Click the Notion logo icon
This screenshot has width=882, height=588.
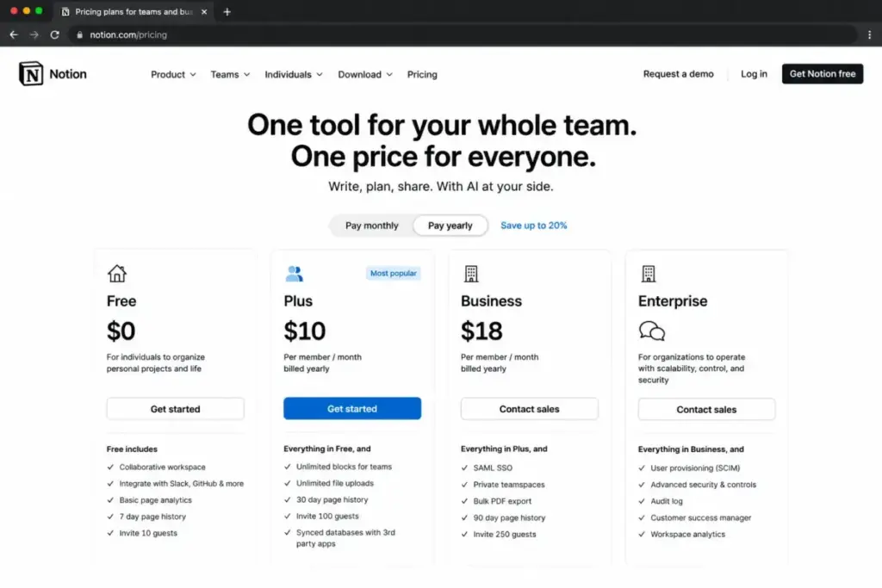(x=31, y=74)
